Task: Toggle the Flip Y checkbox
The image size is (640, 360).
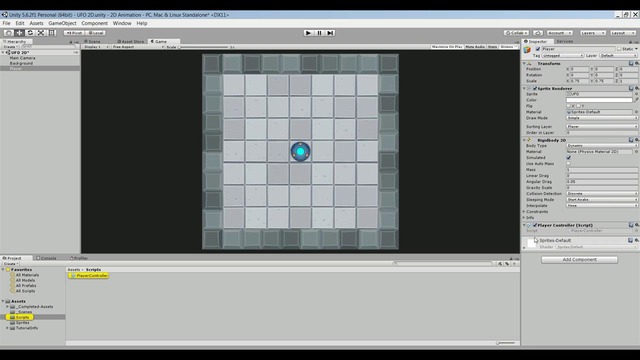Action: coord(578,106)
